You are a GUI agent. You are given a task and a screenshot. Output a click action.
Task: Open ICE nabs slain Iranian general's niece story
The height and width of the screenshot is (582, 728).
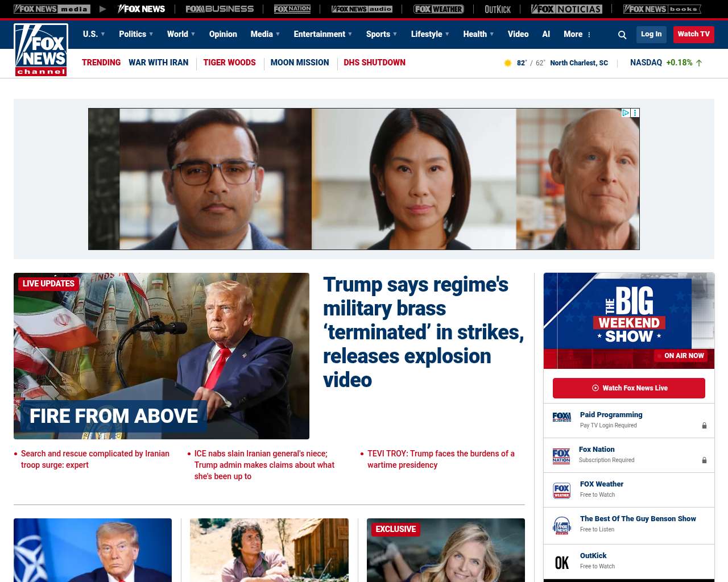coord(264,465)
